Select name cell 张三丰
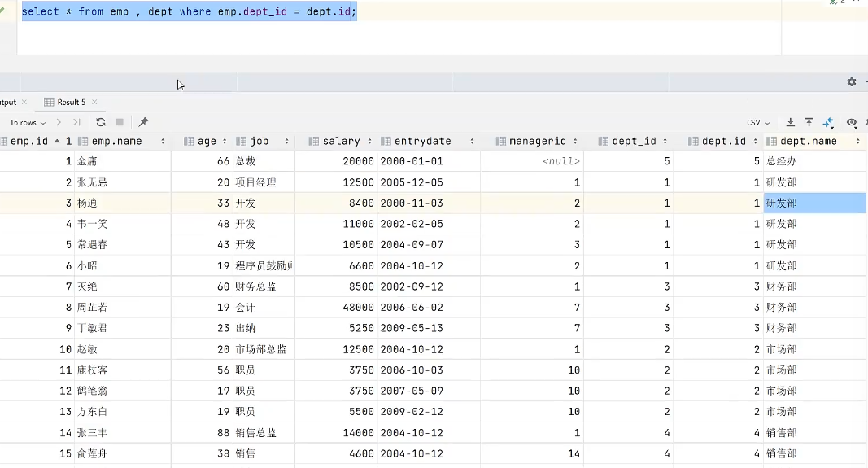 [x=122, y=433]
